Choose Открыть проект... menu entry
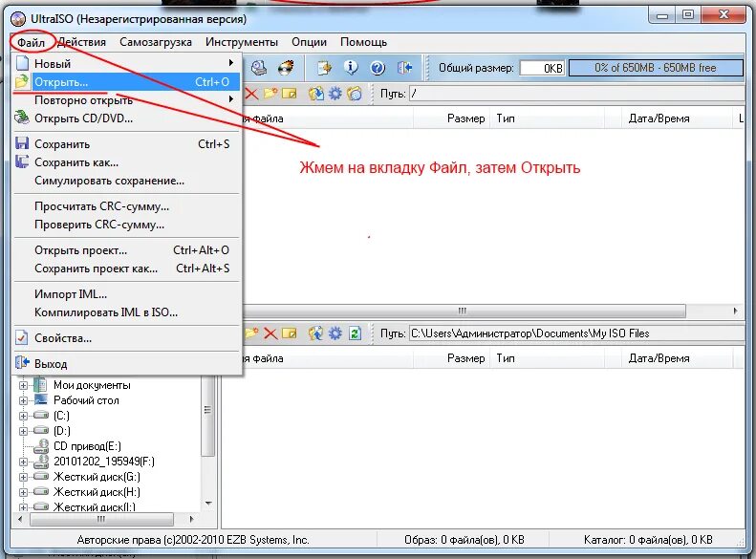The width and height of the screenshot is (756, 559). pyautogui.click(x=126, y=250)
